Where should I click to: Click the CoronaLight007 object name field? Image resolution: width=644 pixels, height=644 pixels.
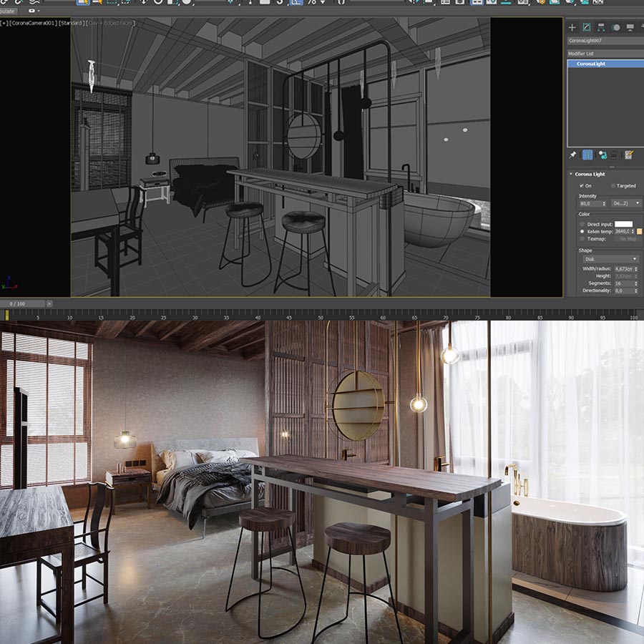pos(605,41)
